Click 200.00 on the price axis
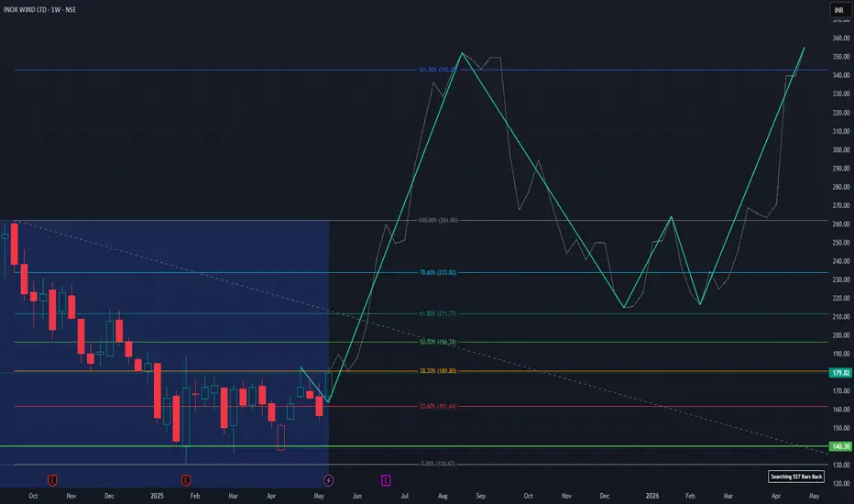 pyautogui.click(x=841, y=335)
